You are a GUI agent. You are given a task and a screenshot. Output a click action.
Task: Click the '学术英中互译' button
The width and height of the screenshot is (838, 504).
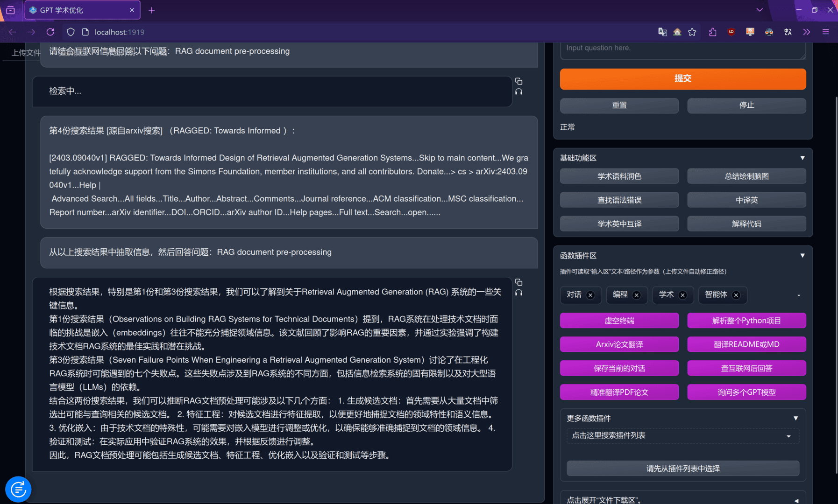(619, 224)
